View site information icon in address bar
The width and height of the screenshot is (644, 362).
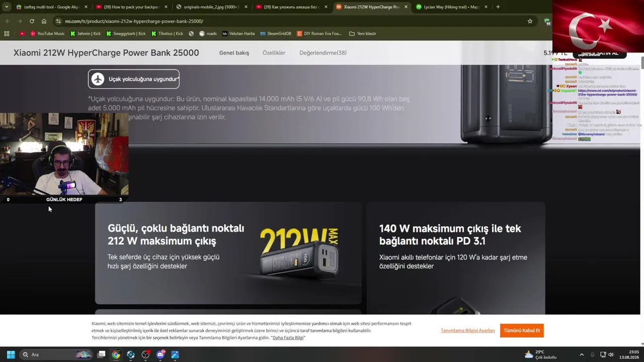pos(58,21)
